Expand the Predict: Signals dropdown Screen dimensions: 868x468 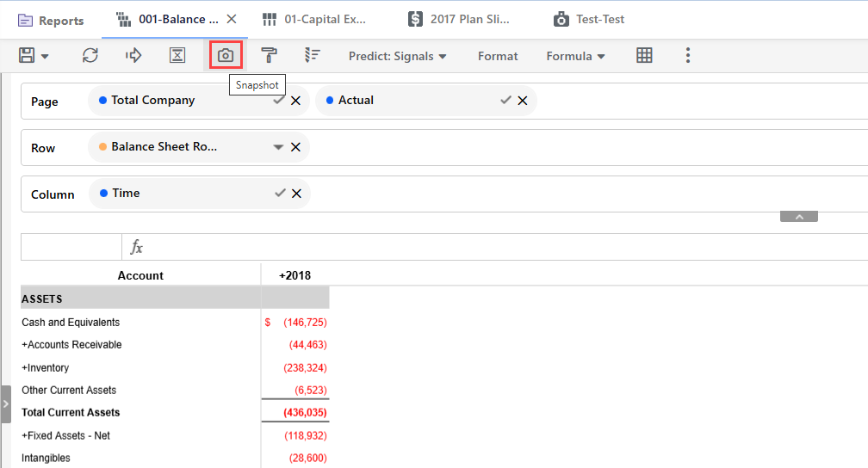(397, 56)
